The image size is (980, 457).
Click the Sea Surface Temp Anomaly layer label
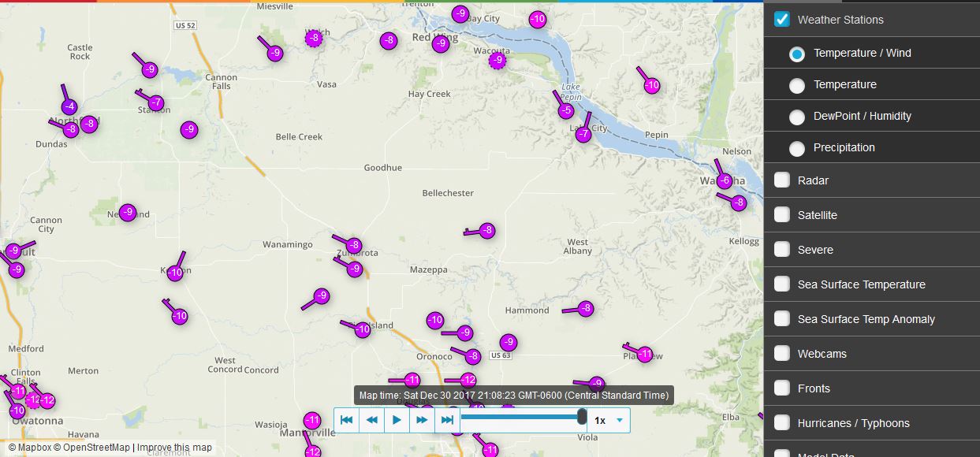(866, 319)
